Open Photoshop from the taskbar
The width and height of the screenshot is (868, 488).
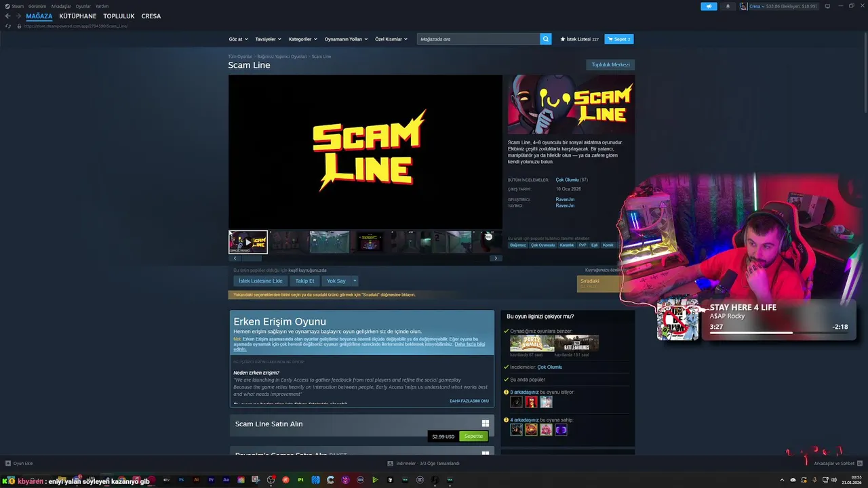(182, 480)
